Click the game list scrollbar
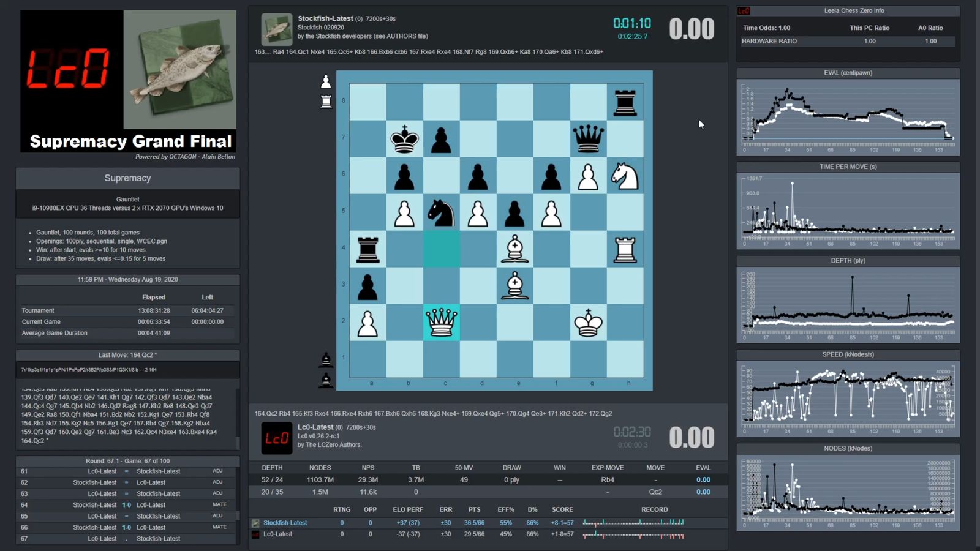The height and width of the screenshot is (551, 980). click(238, 506)
